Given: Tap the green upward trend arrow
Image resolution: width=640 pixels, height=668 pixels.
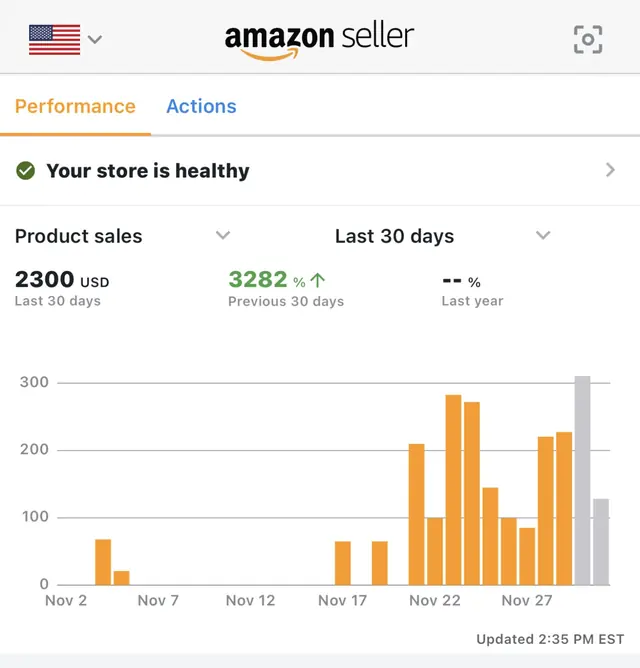Looking at the screenshot, I should click(317, 280).
